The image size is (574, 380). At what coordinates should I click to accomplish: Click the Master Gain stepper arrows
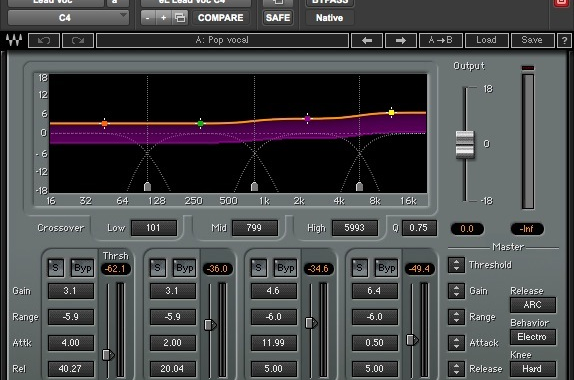[x=456, y=291]
